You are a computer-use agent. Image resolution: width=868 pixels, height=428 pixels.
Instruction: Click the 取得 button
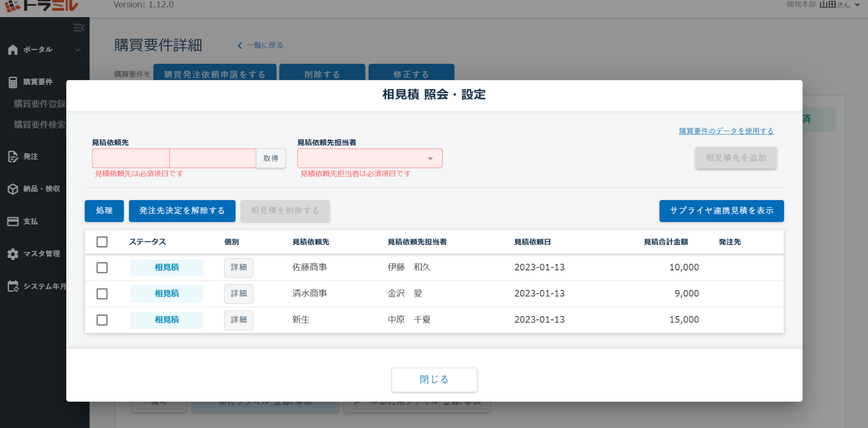pyautogui.click(x=271, y=158)
